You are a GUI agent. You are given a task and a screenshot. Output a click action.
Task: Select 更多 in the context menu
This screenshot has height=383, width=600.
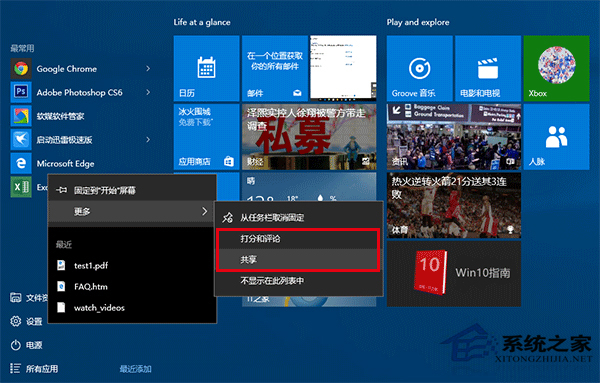[132, 211]
